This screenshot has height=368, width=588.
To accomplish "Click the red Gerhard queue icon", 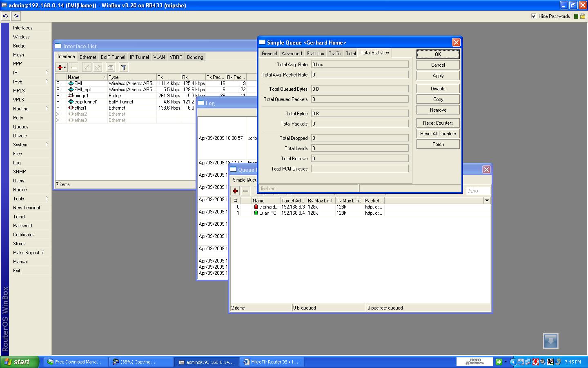I will tap(256, 207).
